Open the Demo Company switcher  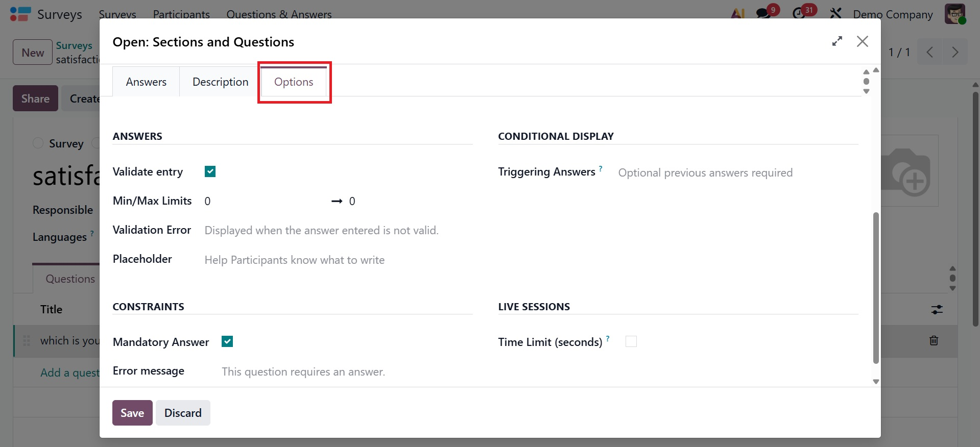pyautogui.click(x=893, y=14)
